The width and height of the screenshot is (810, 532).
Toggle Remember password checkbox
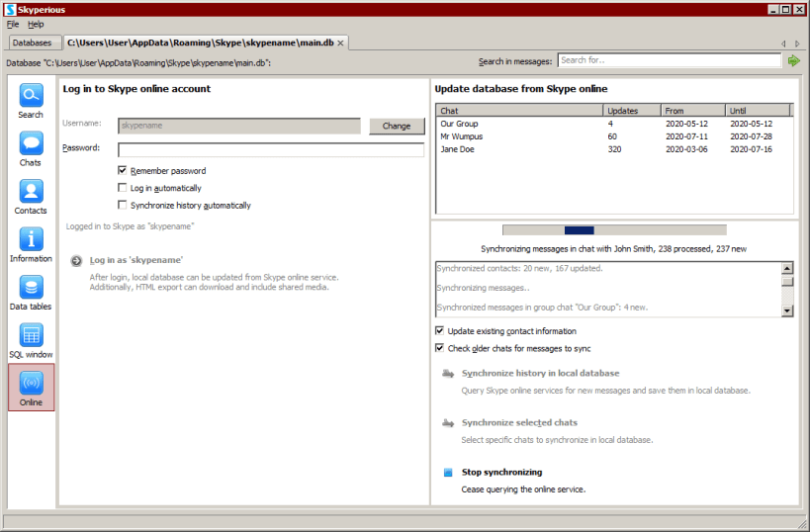(123, 170)
